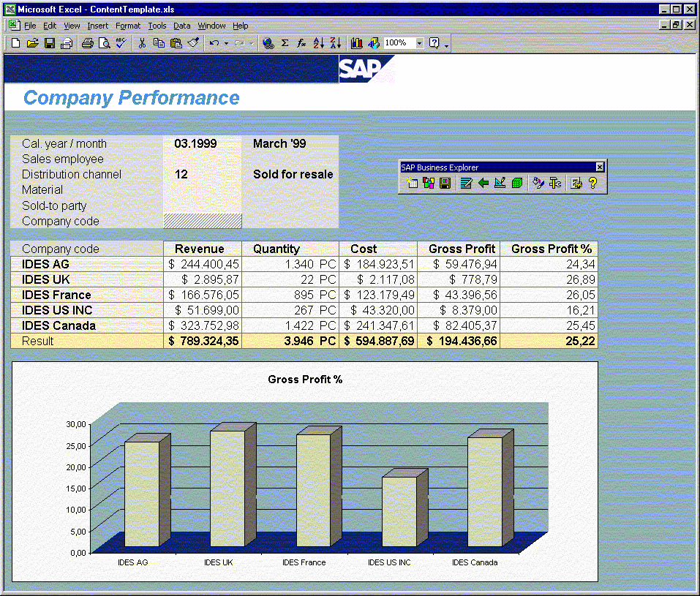Cut selection with the scissors icon
The image size is (700, 596).
pyautogui.click(x=142, y=43)
